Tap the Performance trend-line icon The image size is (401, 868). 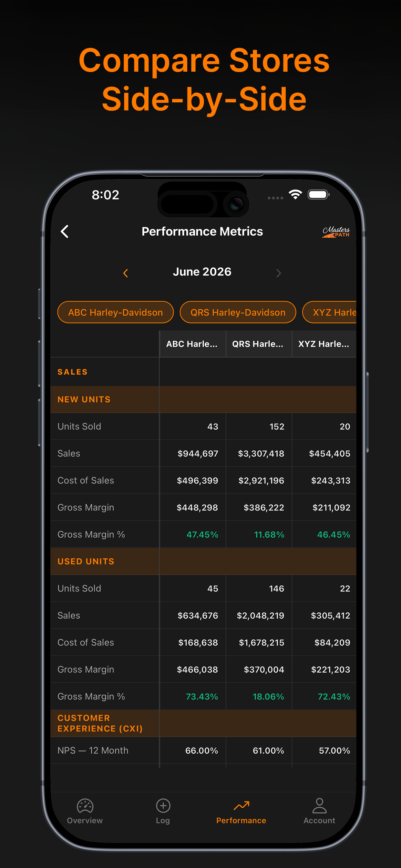242,806
